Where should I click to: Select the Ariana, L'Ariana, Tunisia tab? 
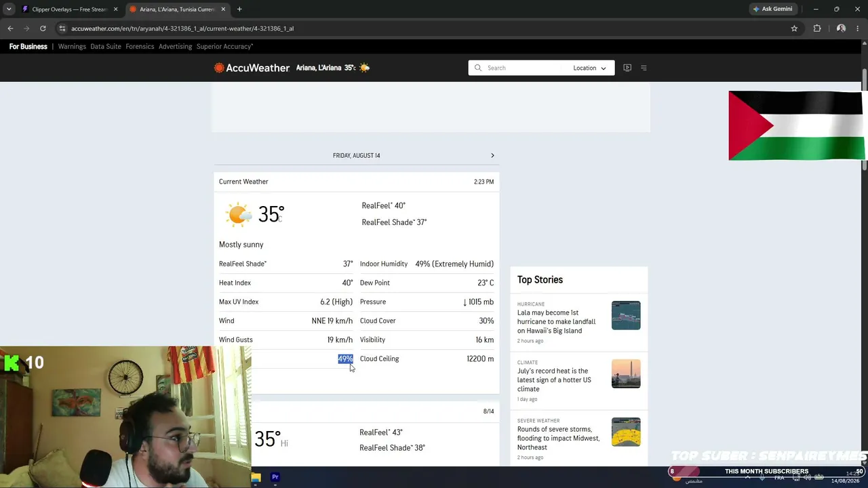(x=177, y=9)
